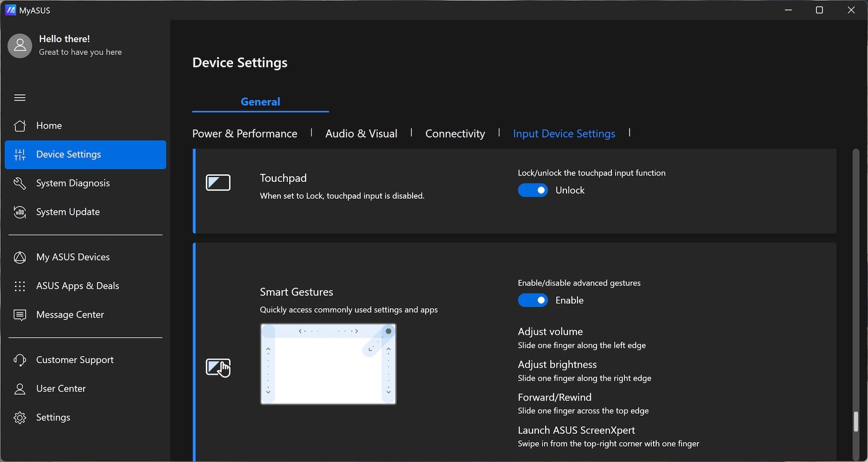This screenshot has height=462, width=868.
Task: Maximize the MyASUS window
Action: pos(819,10)
